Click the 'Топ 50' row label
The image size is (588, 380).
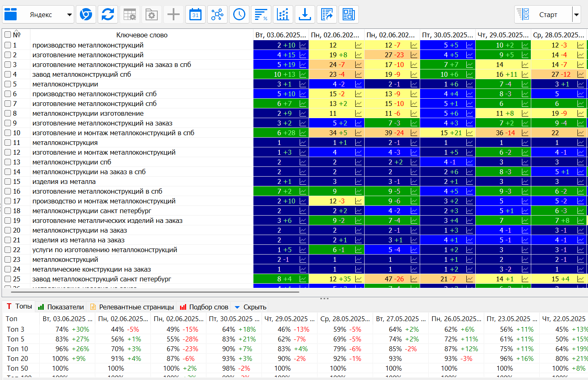[17, 368]
